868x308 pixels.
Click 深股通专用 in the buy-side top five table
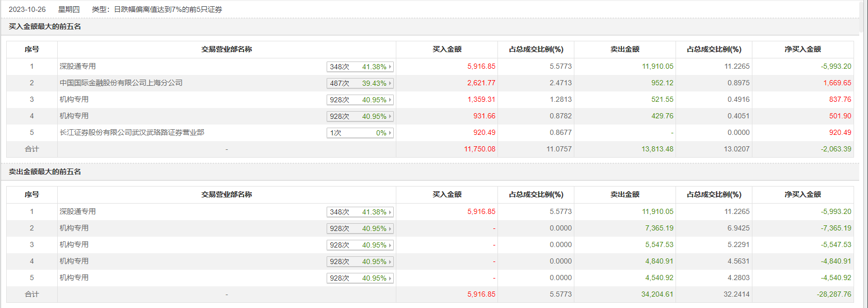(77, 66)
